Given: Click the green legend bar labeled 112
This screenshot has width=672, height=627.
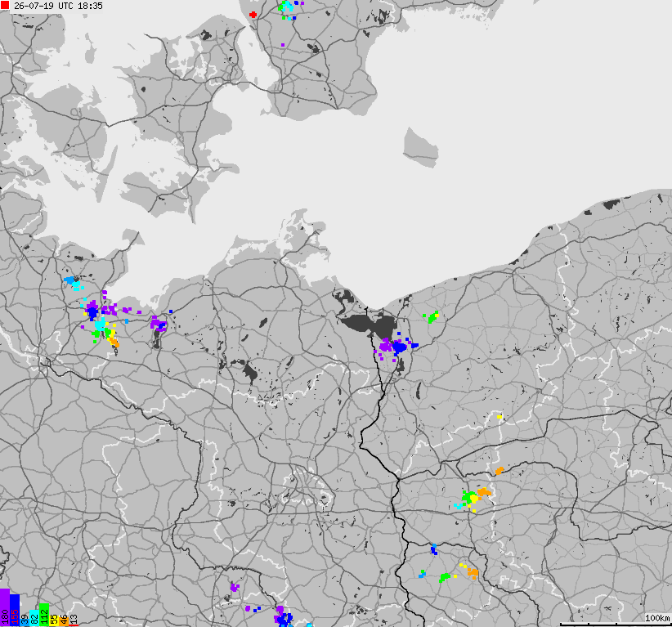Looking at the screenshot, I should [44, 615].
